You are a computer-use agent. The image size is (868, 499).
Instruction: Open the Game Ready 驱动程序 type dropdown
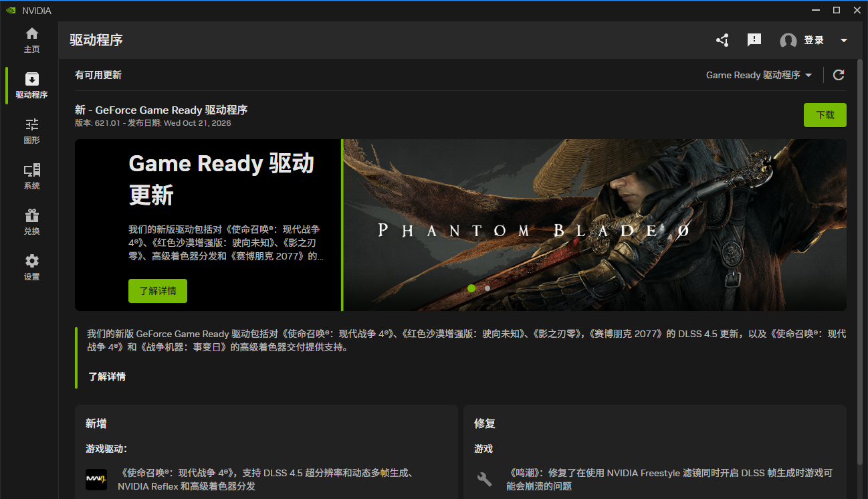759,75
